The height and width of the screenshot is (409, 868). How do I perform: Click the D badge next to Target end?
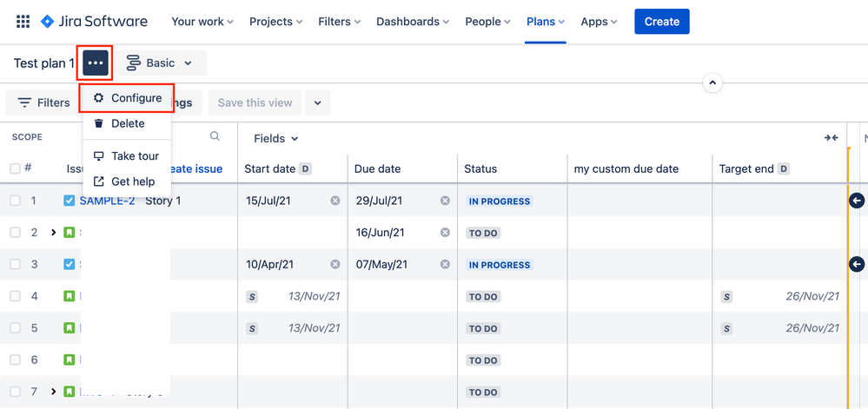click(784, 168)
